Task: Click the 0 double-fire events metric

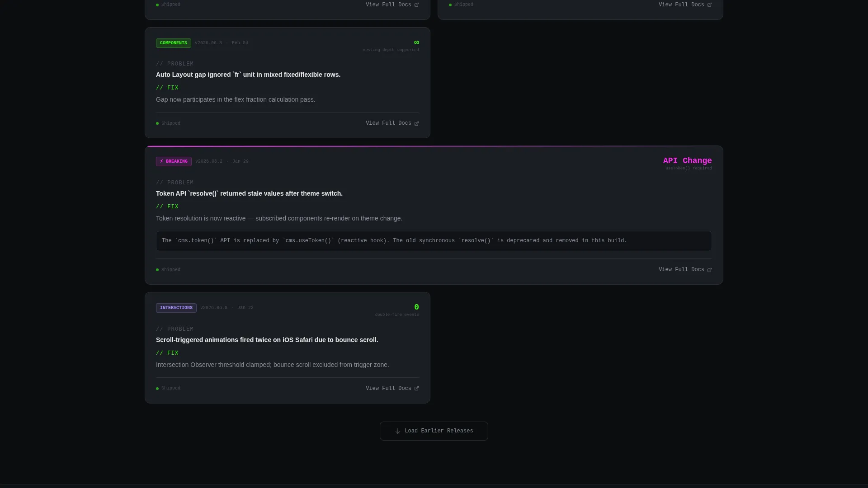Action: click(x=416, y=307)
